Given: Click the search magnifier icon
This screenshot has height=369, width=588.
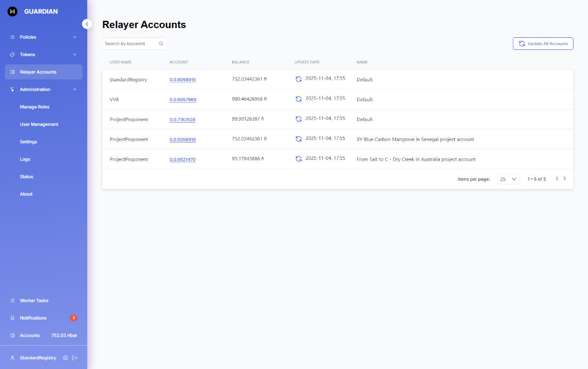Looking at the screenshot, I should [161, 44].
